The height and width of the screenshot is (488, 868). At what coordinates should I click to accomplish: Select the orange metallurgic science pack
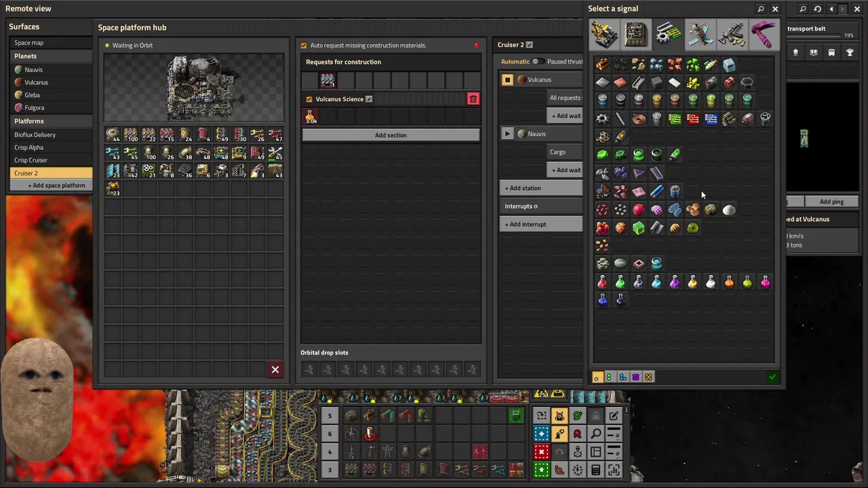[729, 281]
